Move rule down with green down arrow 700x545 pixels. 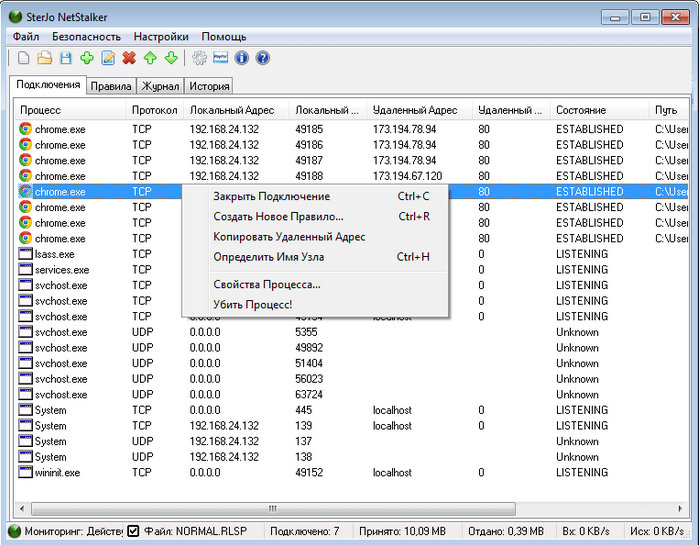tap(171, 58)
